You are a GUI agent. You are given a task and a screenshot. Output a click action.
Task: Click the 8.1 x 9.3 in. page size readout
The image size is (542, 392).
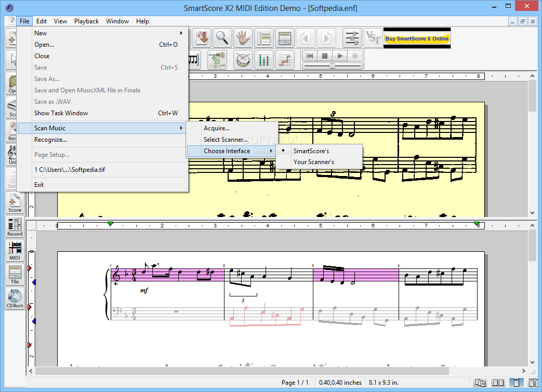pyautogui.click(x=384, y=382)
